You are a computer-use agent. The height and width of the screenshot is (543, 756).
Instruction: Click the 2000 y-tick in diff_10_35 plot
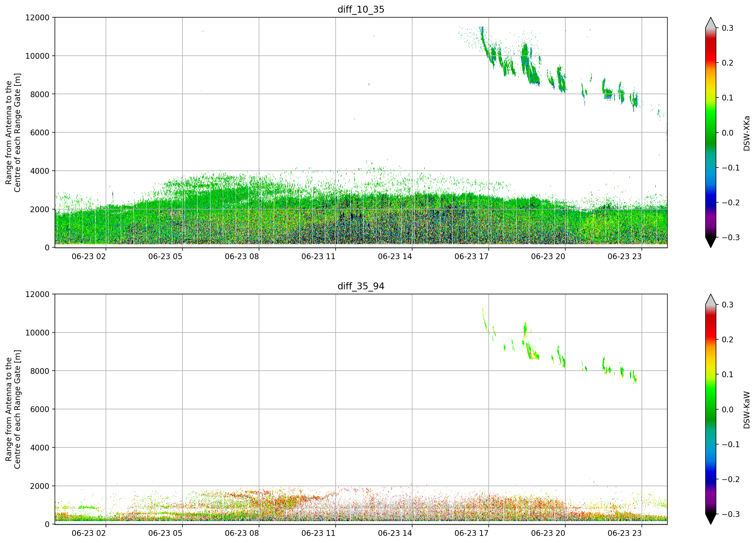[x=40, y=209]
